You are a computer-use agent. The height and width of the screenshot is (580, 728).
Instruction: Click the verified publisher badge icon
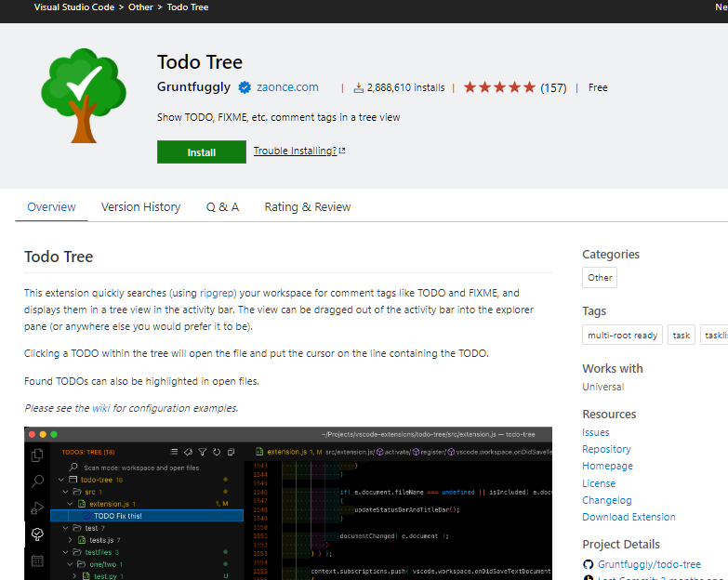[x=245, y=87]
